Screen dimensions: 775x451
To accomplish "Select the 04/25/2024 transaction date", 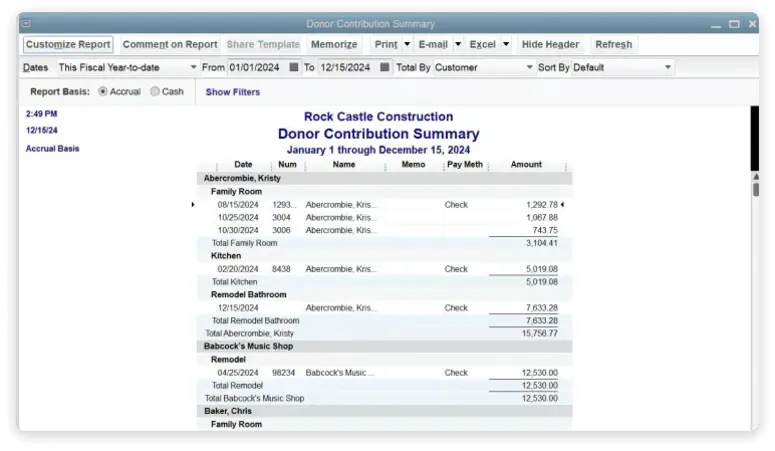I will [238, 373].
